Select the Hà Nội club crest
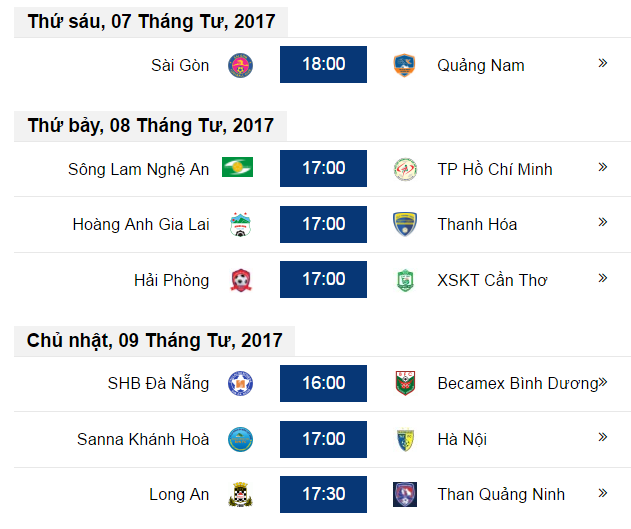 (x=405, y=439)
